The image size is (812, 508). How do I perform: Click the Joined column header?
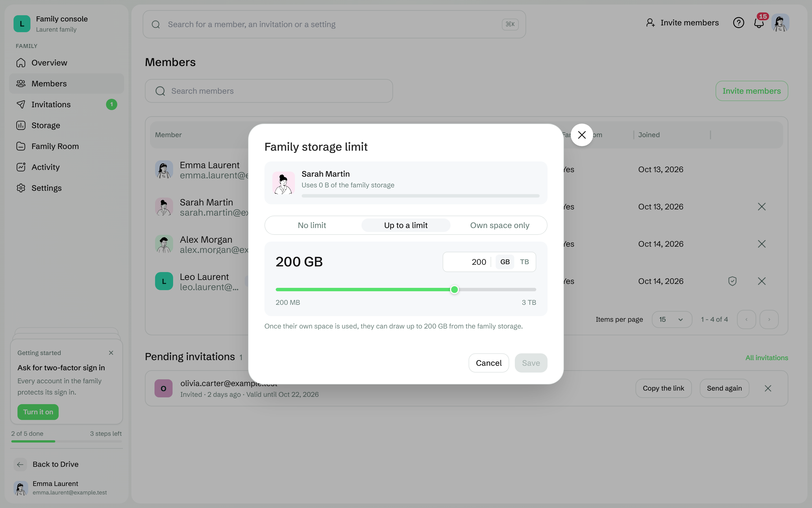point(648,135)
